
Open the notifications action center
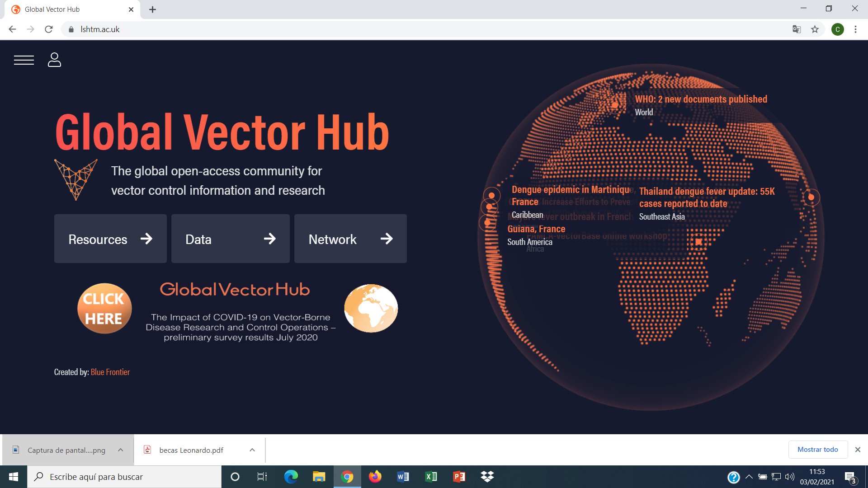tap(850, 477)
